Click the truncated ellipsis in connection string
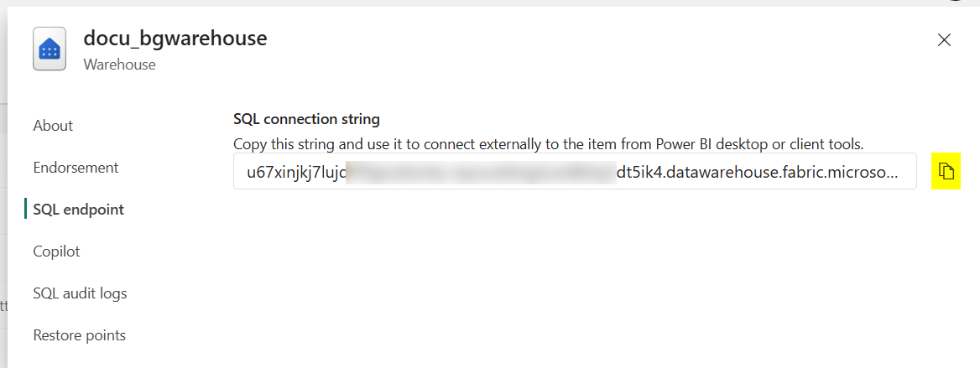Image resolution: width=980 pixels, height=368 pixels. tap(892, 174)
